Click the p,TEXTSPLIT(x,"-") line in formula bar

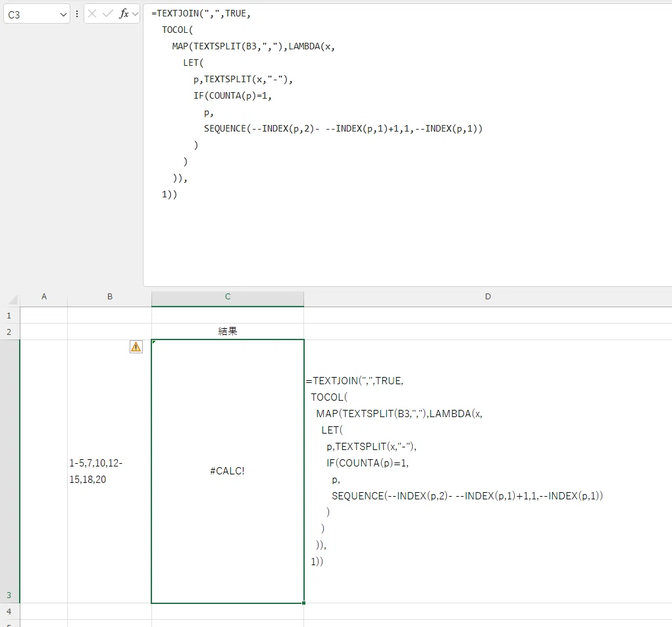(x=243, y=79)
